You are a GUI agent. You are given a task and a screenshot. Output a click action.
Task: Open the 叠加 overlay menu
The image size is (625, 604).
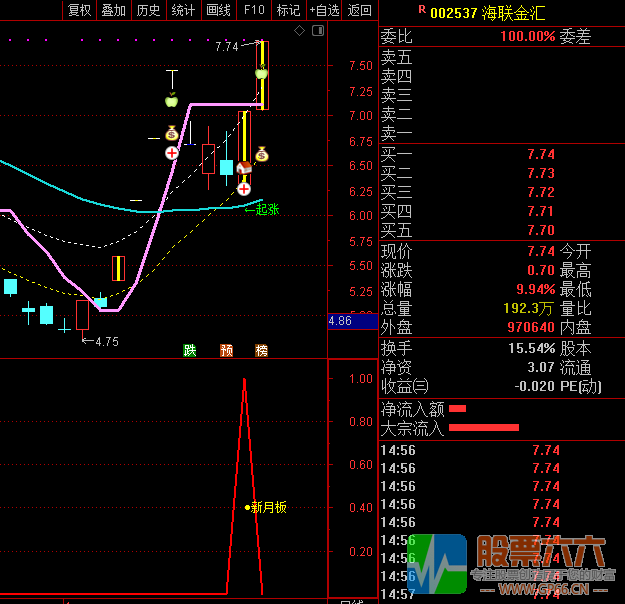pos(114,10)
